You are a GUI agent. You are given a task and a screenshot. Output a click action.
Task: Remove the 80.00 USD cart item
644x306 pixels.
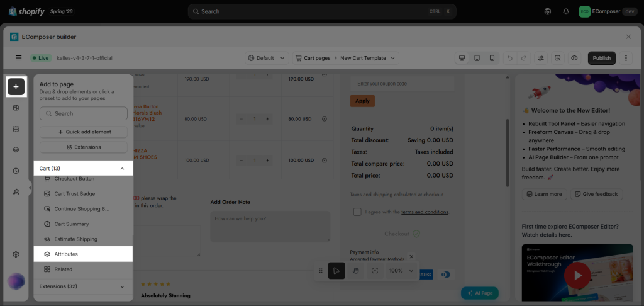pos(325,119)
